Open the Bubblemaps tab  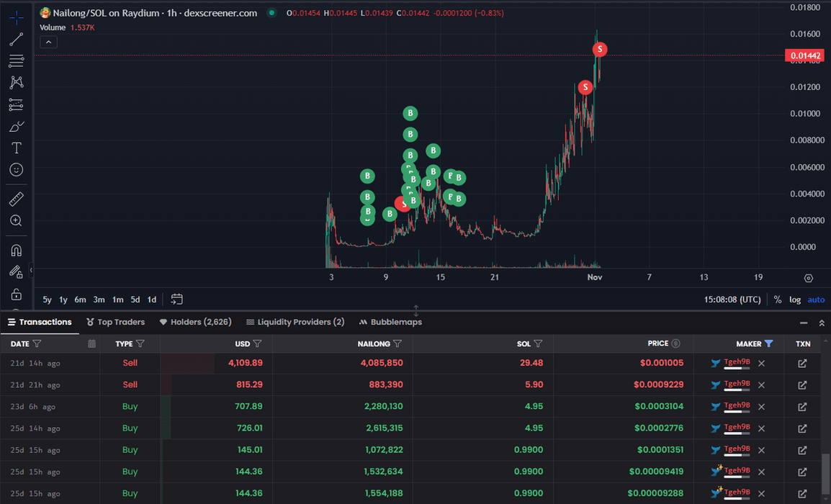coord(390,322)
